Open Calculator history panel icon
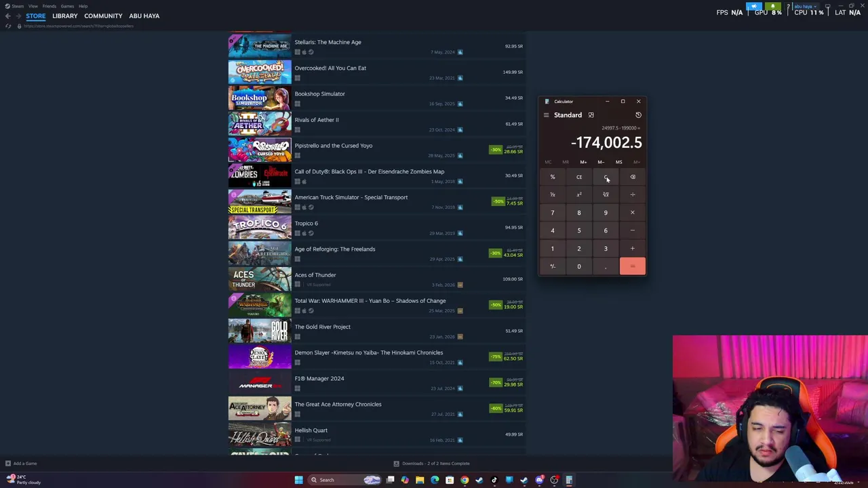The width and height of the screenshot is (868, 488). 638,115
